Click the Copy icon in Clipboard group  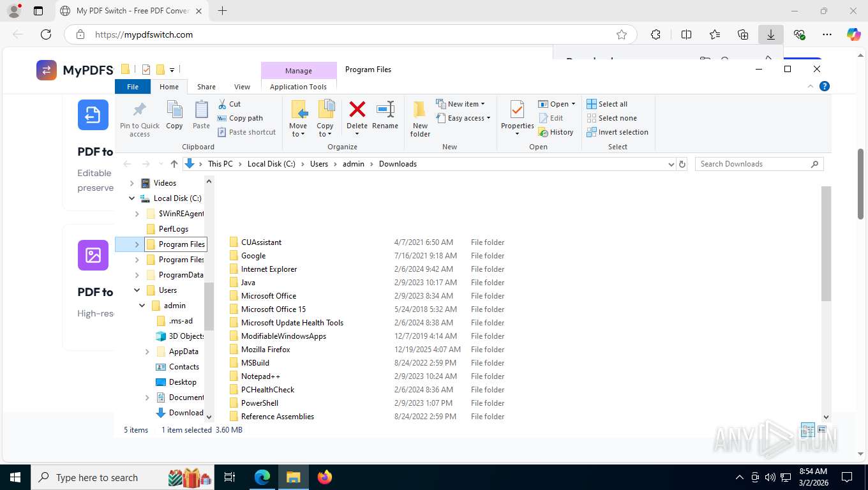click(174, 109)
